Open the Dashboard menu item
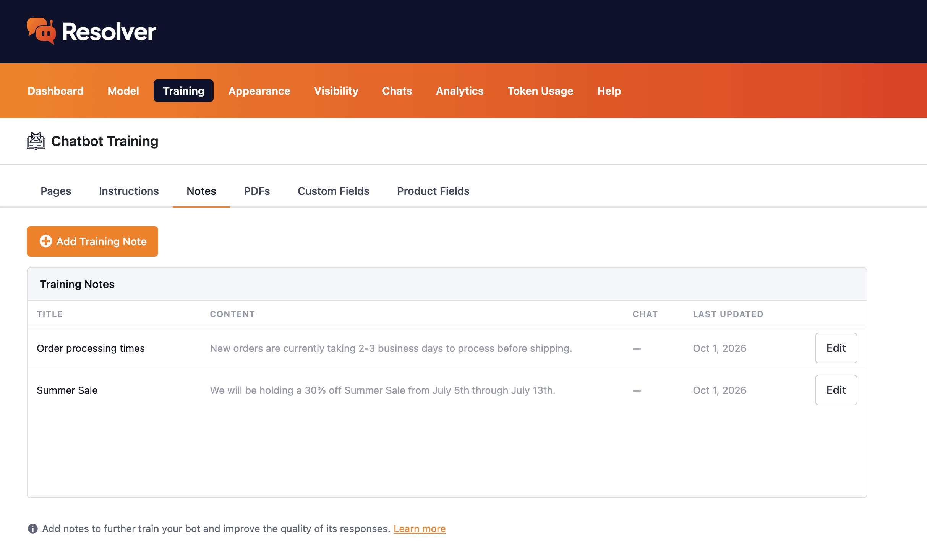 pos(56,91)
